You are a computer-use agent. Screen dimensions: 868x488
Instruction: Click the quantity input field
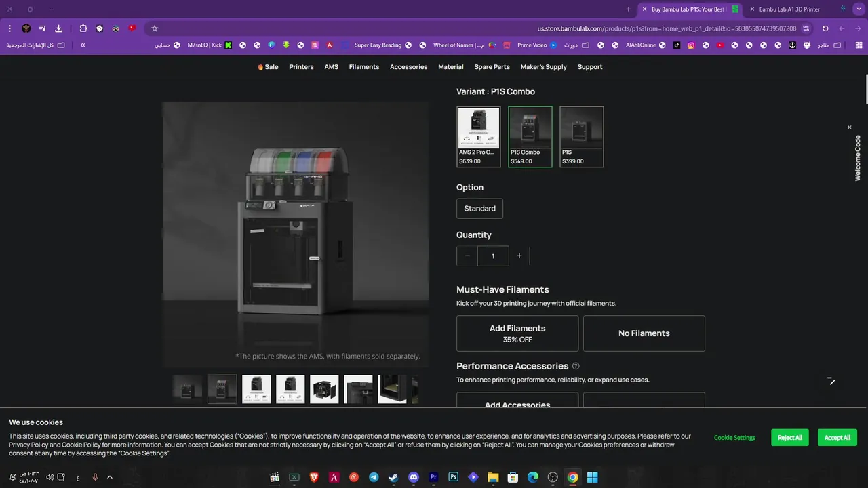(x=493, y=256)
